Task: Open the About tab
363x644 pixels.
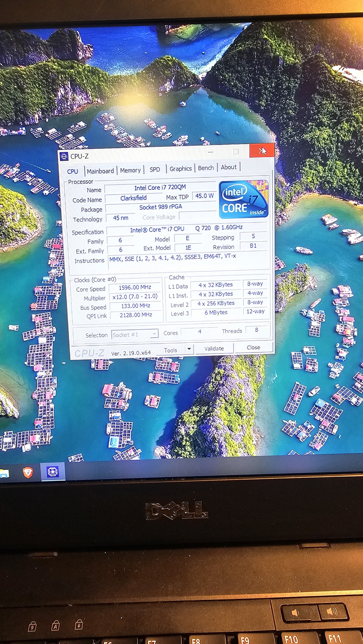Action: [x=229, y=167]
